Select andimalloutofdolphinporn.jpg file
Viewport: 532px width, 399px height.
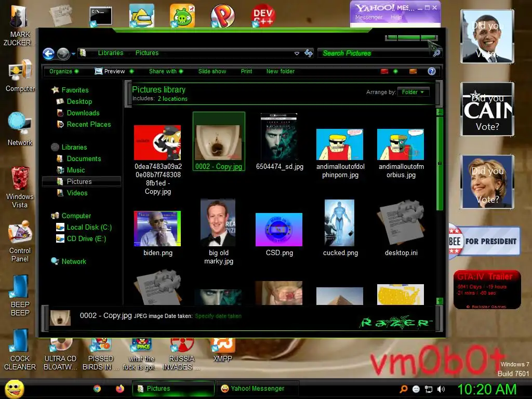point(340,154)
